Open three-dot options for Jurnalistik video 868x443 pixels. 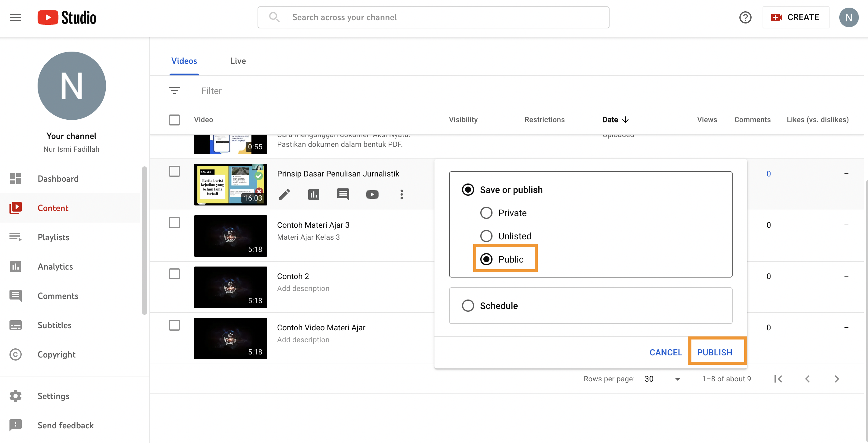click(x=401, y=194)
